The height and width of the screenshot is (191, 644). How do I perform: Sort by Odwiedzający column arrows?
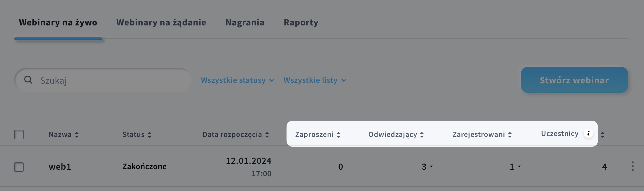pyautogui.click(x=422, y=135)
